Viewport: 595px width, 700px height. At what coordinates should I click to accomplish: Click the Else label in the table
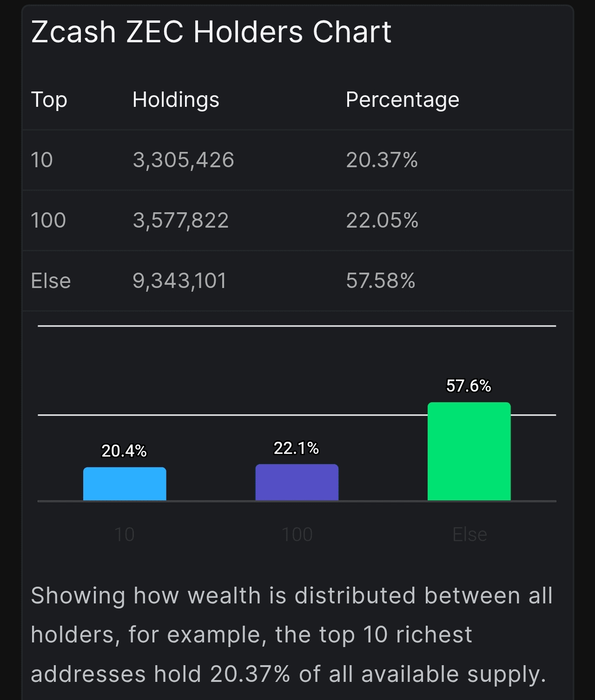click(x=51, y=281)
